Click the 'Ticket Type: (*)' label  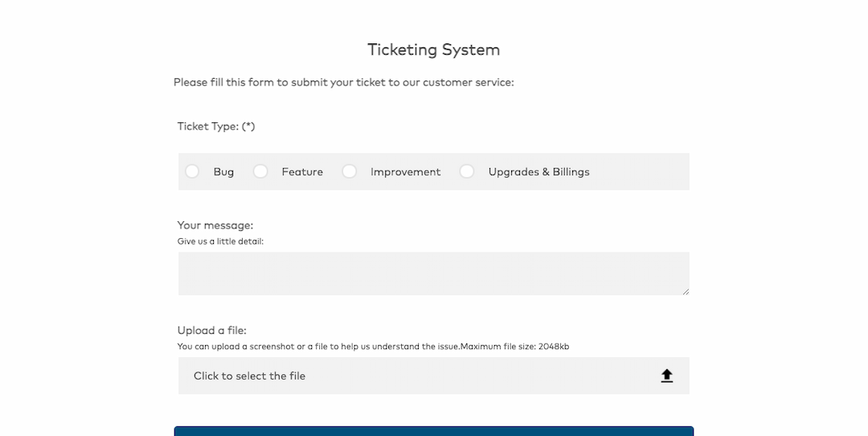coord(216,126)
